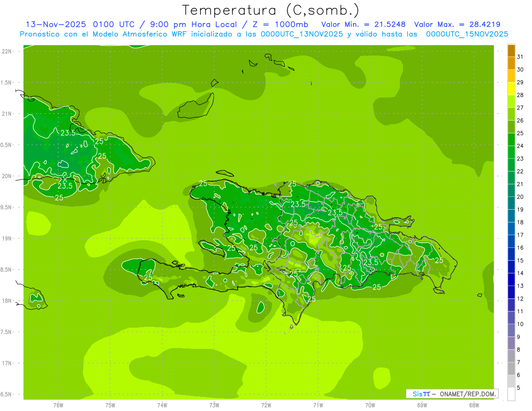Click the "Temperatura (C,somb.)" map title
Image resolution: width=532 pixels, height=411 pixels.
tap(271, 11)
